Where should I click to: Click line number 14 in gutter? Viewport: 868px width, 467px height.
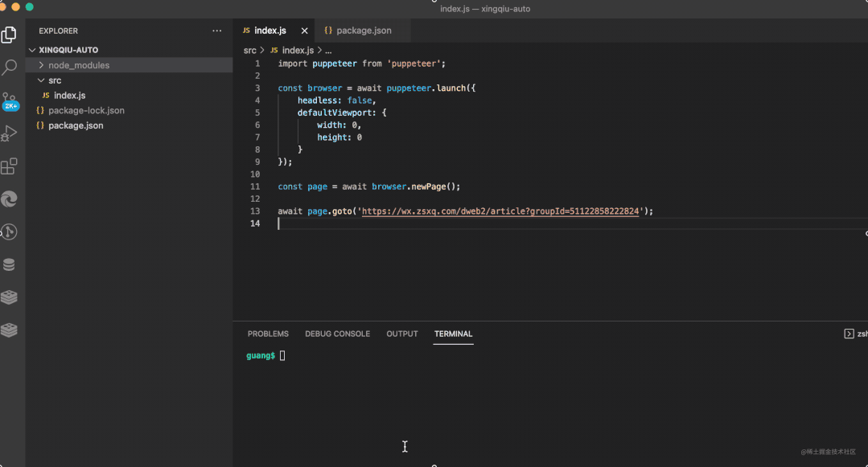pos(255,223)
